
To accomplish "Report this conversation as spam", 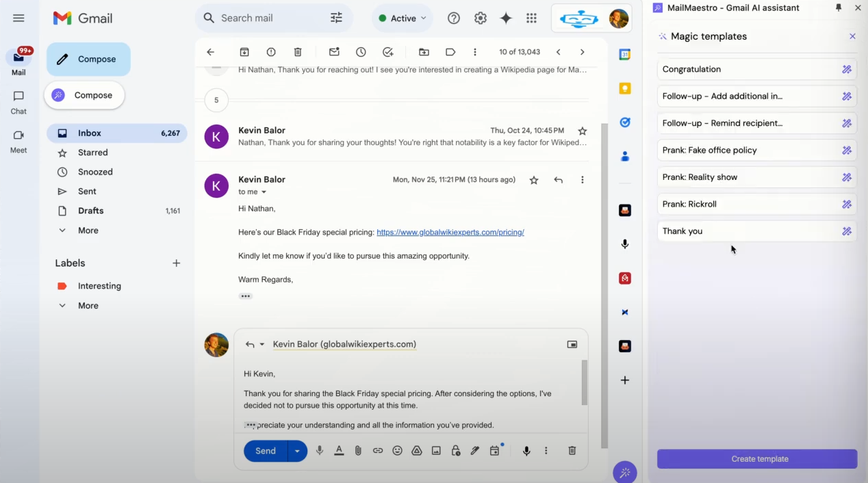I will pos(271,52).
